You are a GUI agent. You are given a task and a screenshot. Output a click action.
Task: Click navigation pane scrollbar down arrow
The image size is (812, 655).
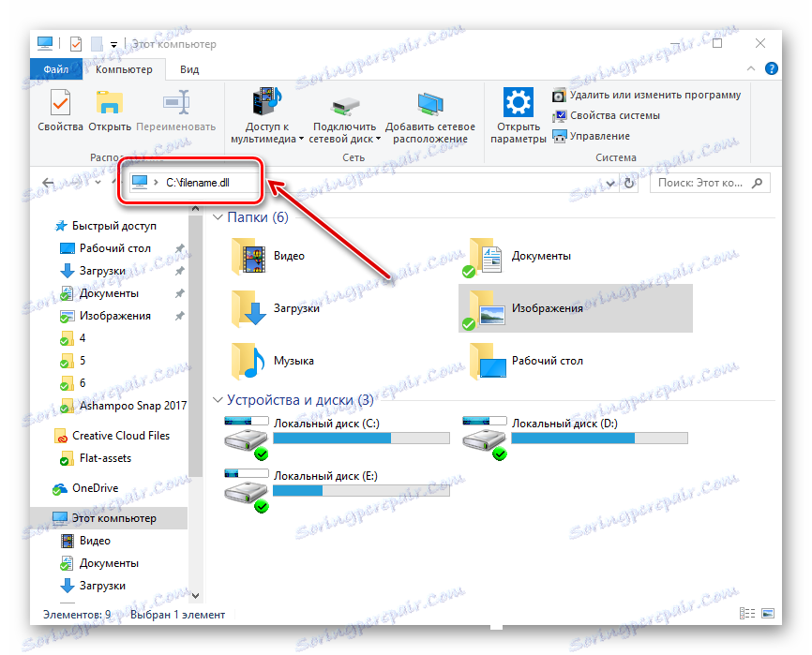(195, 596)
